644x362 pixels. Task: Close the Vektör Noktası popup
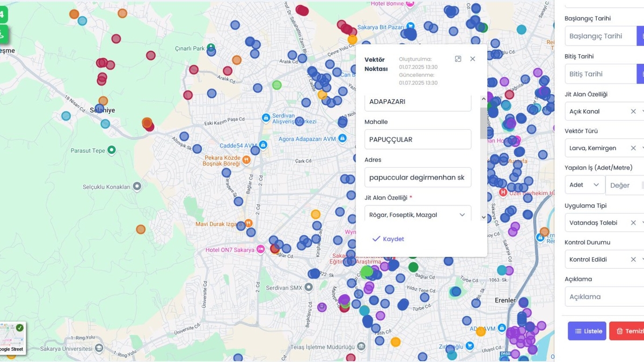point(472,59)
